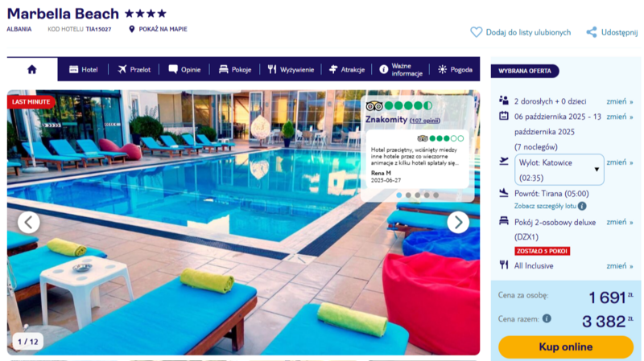644x361 pixels.
Task: Go to the previous photo with the left arrow
Action: point(29,223)
